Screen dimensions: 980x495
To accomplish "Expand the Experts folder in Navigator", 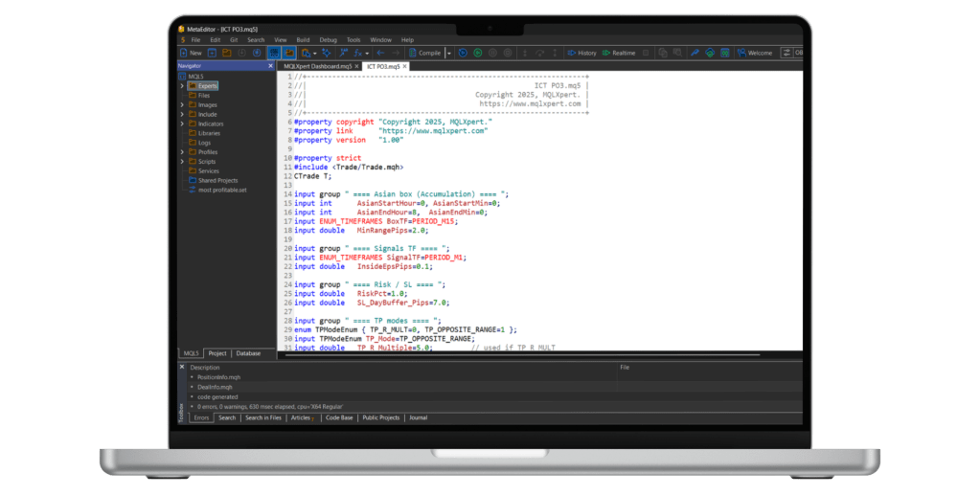I will [182, 85].
